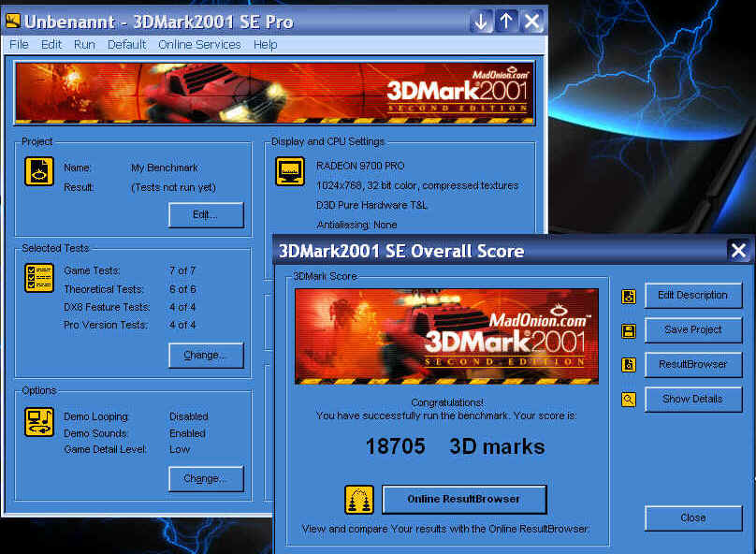Screen dimensions: 756x554
Task: Click Change... in Selected Tests panel
Action: [206, 356]
